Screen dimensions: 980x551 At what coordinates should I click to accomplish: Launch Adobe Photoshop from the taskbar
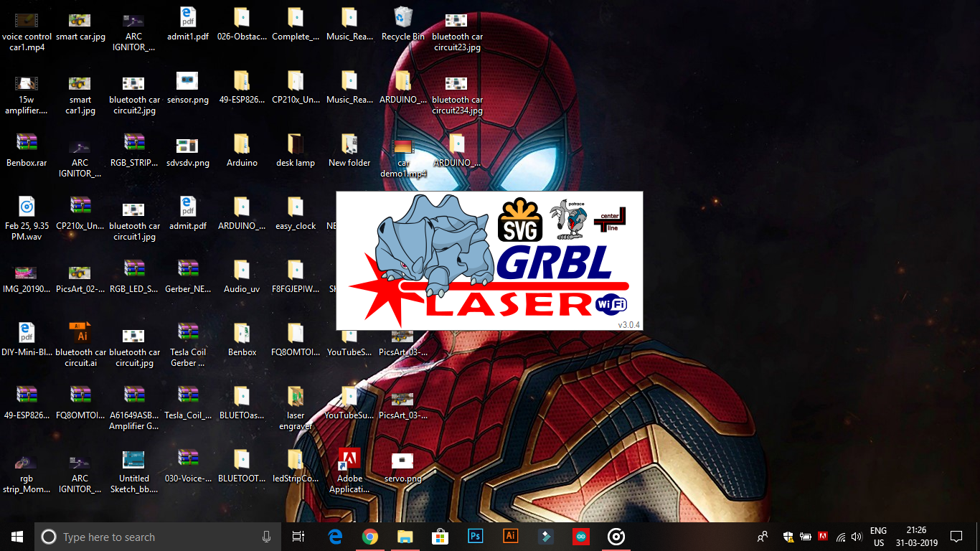click(475, 536)
